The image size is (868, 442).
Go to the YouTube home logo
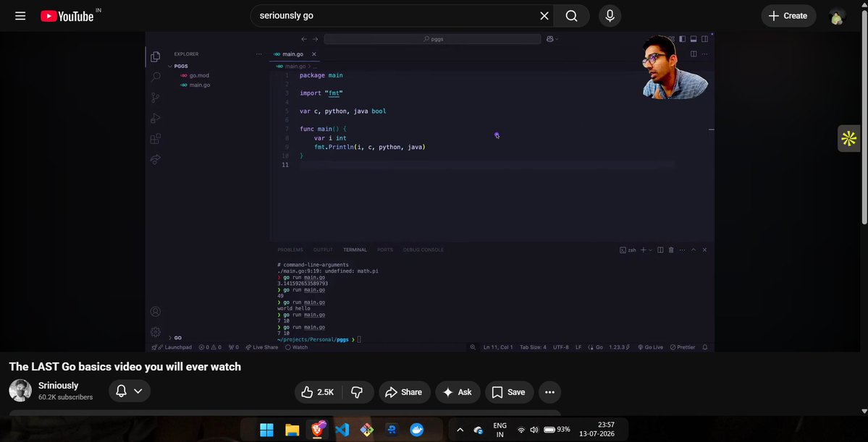coord(67,16)
